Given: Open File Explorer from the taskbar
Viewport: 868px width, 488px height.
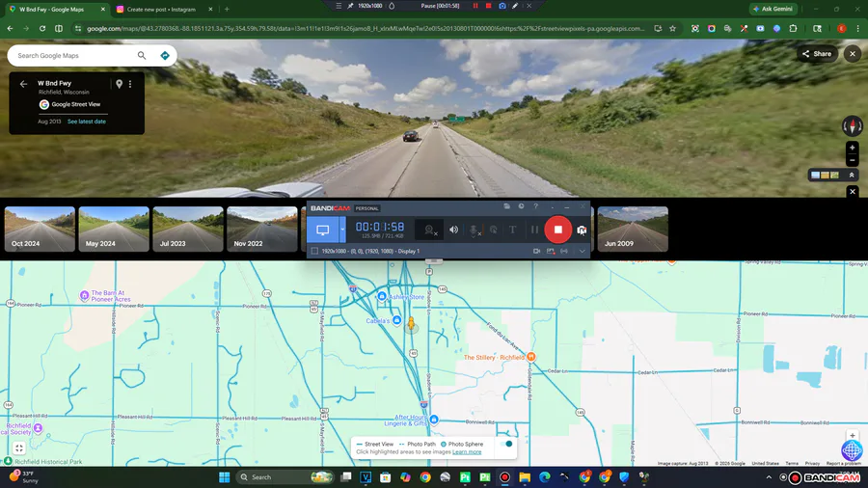Looking at the screenshot, I should pyautogui.click(x=525, y=477).
